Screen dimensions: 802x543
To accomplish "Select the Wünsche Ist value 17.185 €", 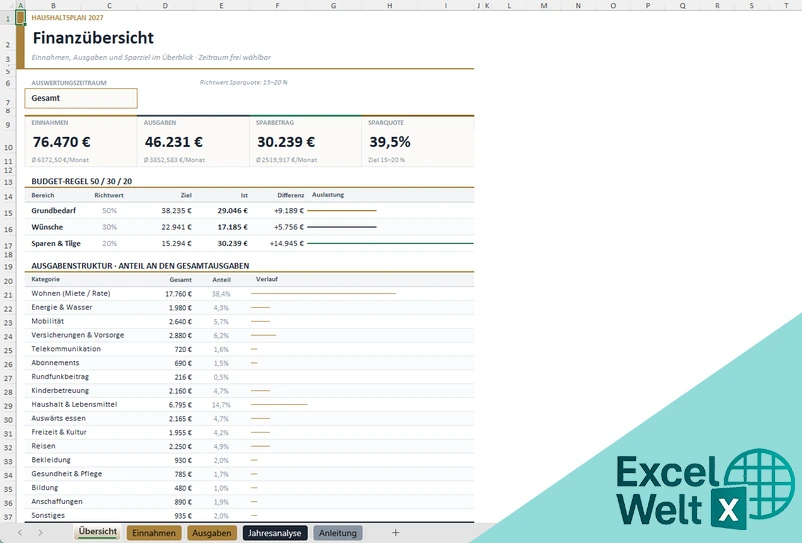I will [x=232, y=227].
